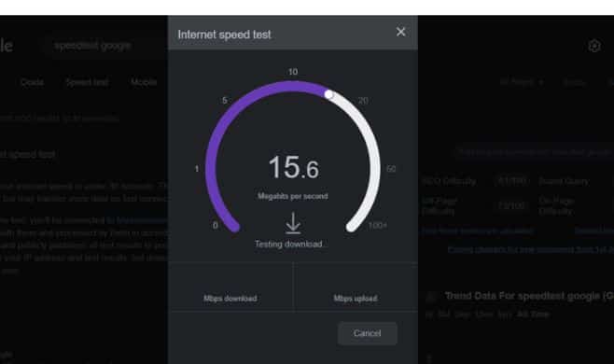Click the gauge label 50
Viewport: 614px width, 364px height.
click(x=391, y=169)
